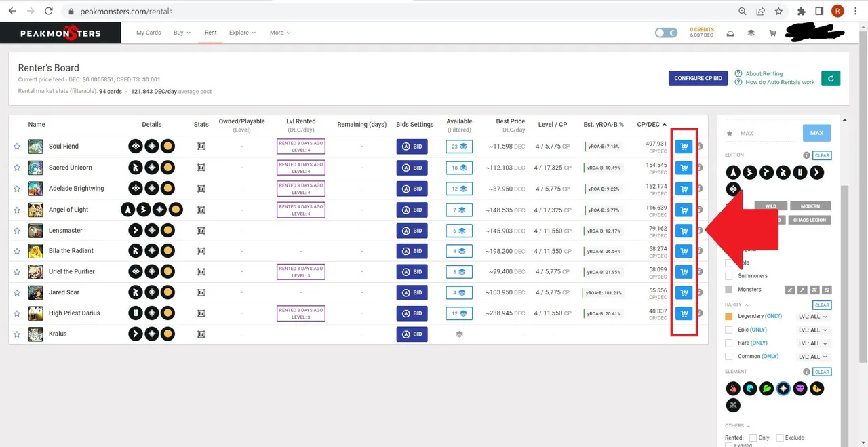Add Soul Fiend rental to cart
The height and width of the screenshot is (447, 868).
(684, 147)
